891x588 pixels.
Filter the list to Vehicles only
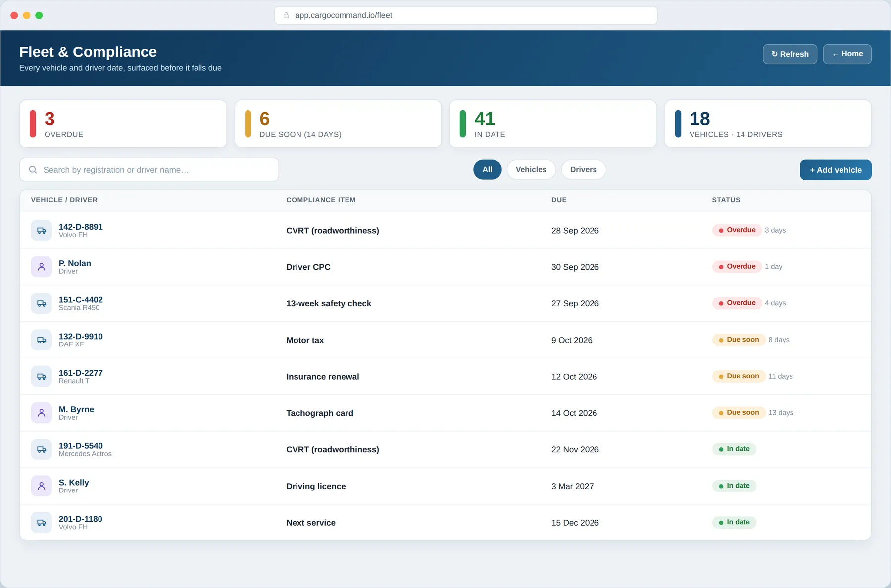pos(531,170)
